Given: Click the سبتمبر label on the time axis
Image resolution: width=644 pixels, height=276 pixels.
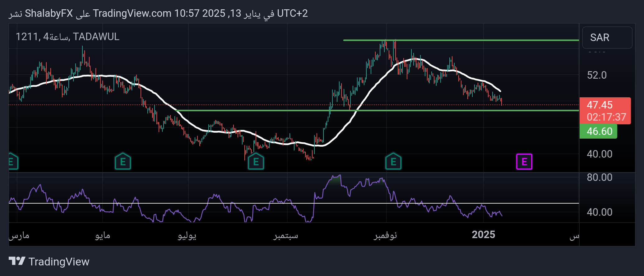Looking at the screenshot, I should tap(285, 235).
